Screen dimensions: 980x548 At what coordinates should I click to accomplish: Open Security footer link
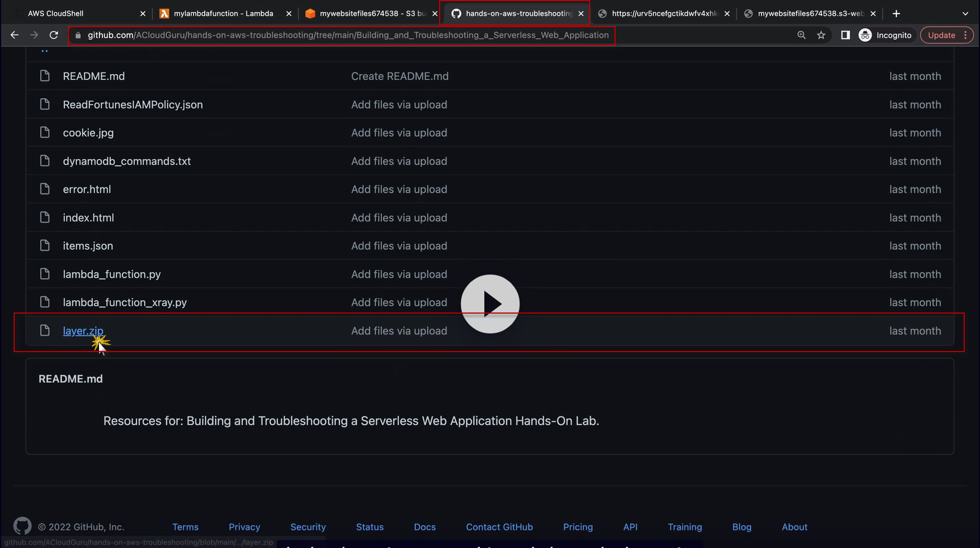tap(308, 527)
